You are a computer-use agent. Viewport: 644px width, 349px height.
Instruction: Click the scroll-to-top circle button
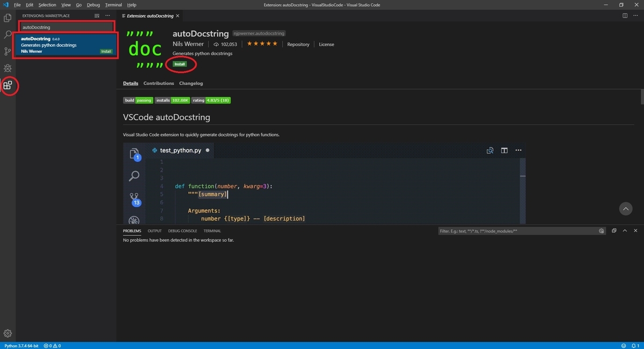click(626, 208)
